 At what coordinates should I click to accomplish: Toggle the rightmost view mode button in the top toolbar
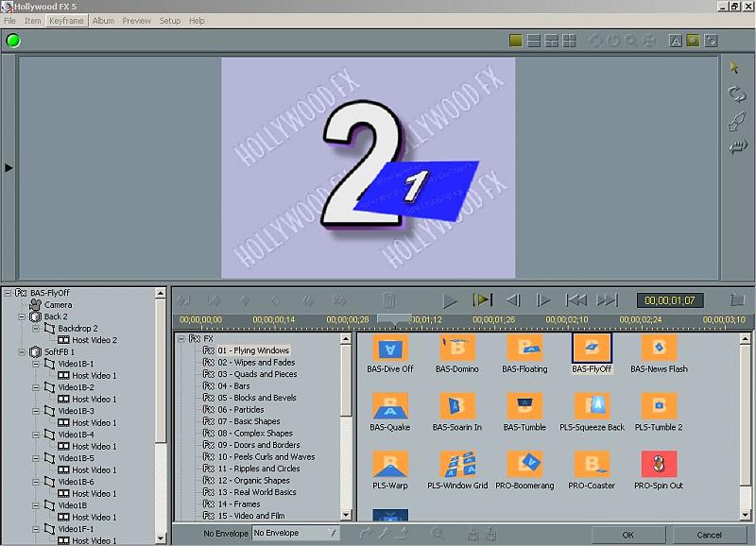tap(711, 41)
